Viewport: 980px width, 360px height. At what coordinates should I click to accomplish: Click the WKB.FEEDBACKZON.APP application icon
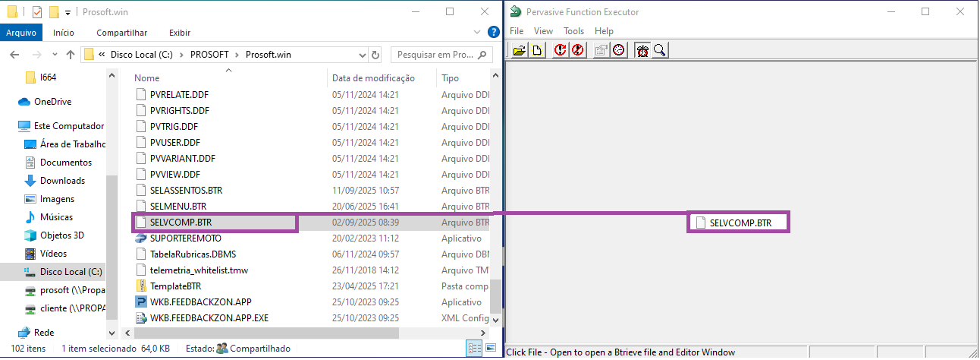(x=141, y=302)
